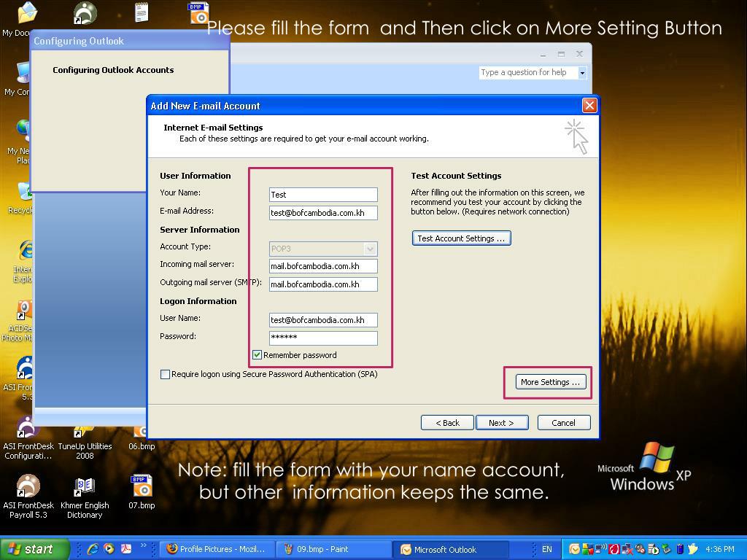
Task: Click the Windows Messenger bird tray icon
Action: coord(693,549)
